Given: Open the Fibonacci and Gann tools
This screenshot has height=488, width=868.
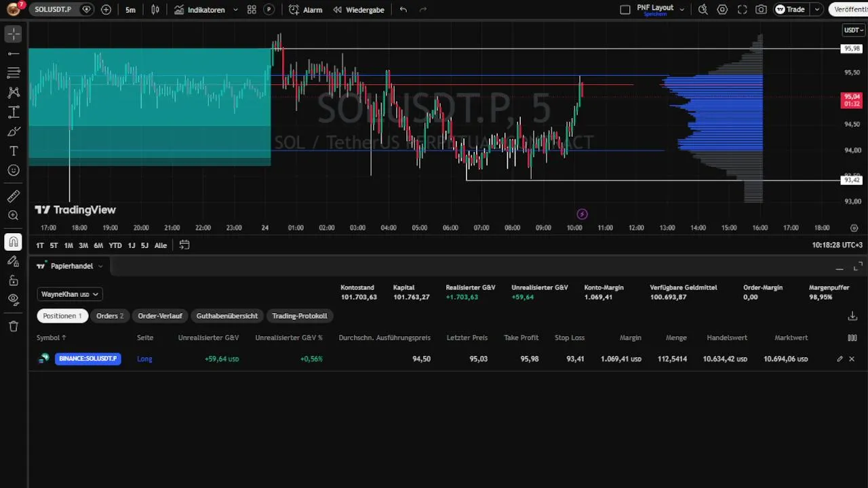Looking at the screenshot, I should click(14, 73).
